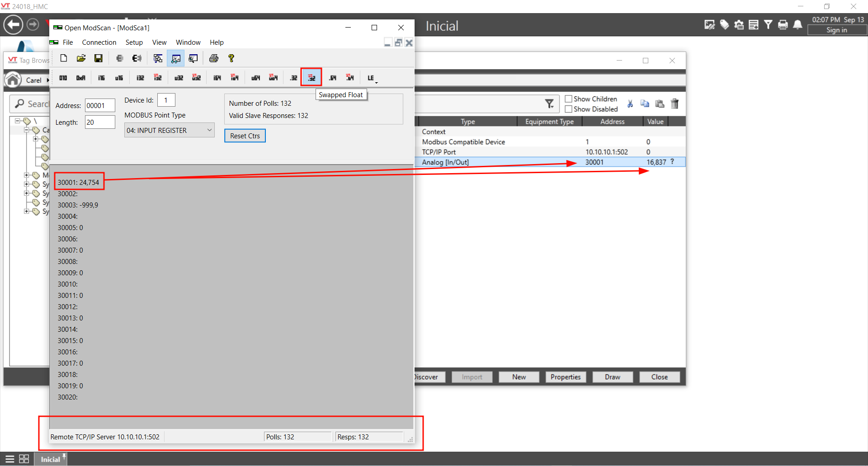
Task: Open the ModScan help question mark
Action: pos(231,58)
